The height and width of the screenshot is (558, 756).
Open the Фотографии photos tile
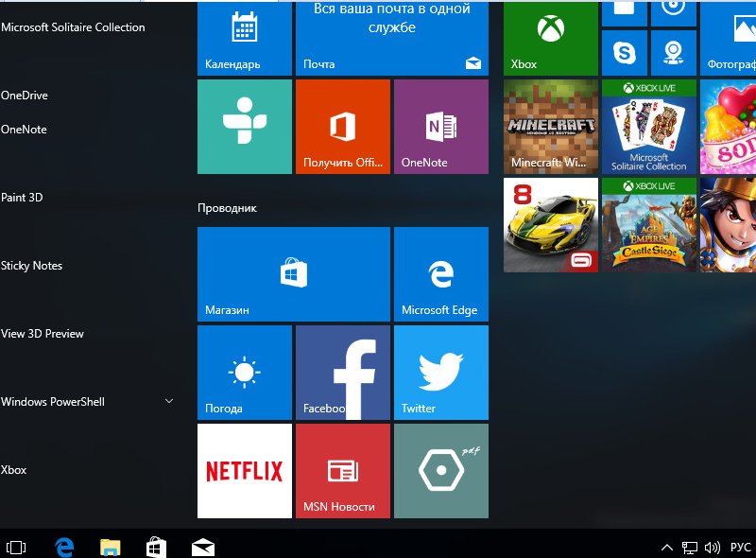click(728, 38)
